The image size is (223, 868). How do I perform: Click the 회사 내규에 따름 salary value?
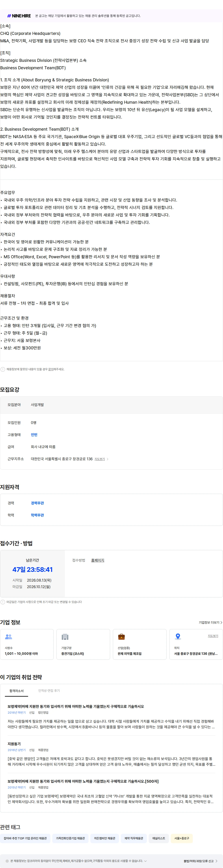[43, 447]
